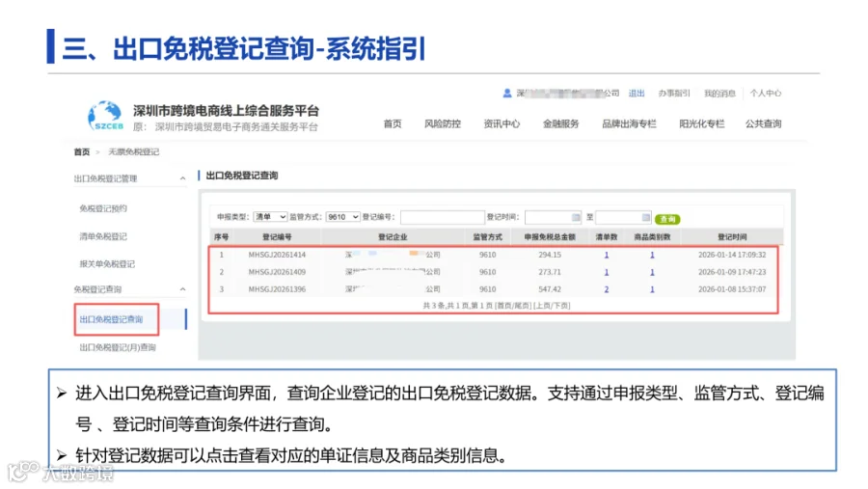Click the 申报免税总金额 column header
The width and height of the screenshot is (868, 489).
[x=550, y=237]
